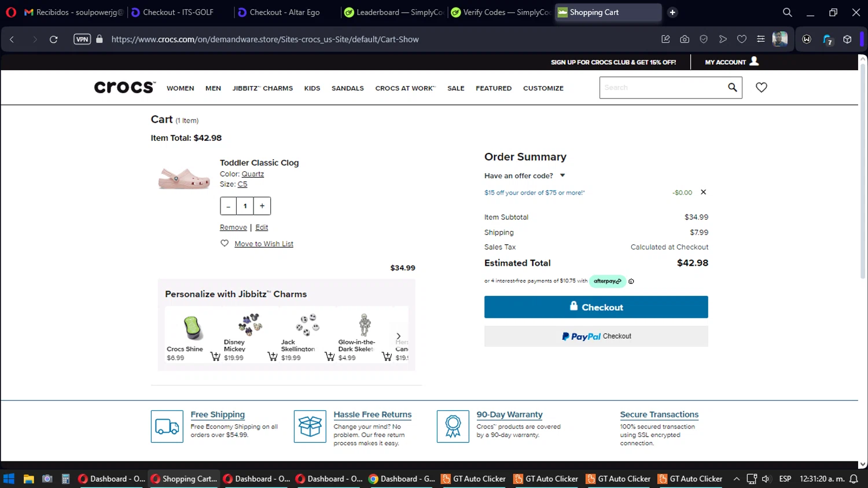Open the CROCS AT WORK menu
The height and width of the screenshot is (488, 868).
pyautogui.click(x=405, y=89)
